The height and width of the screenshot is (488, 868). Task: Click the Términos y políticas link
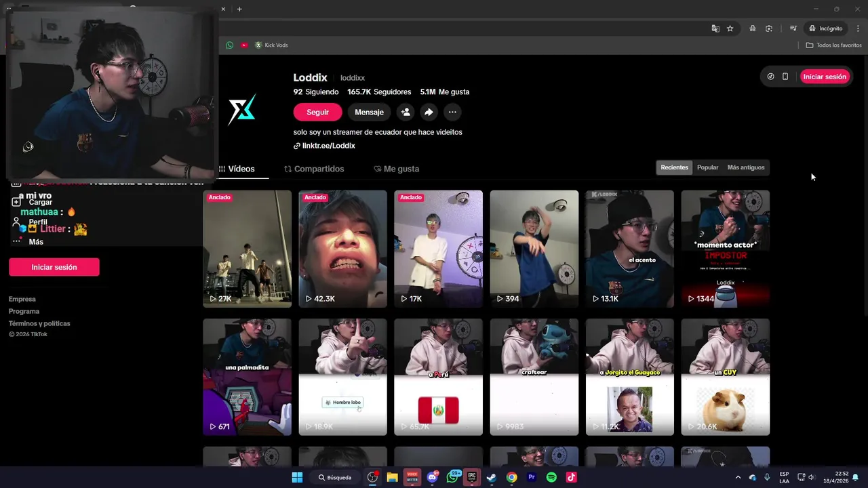coord(39,323)
